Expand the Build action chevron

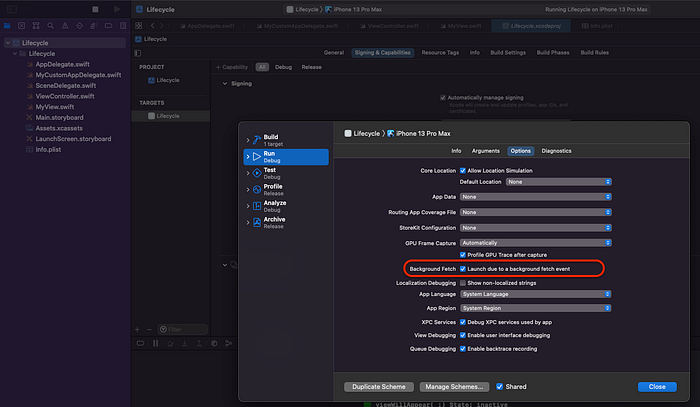248,140
